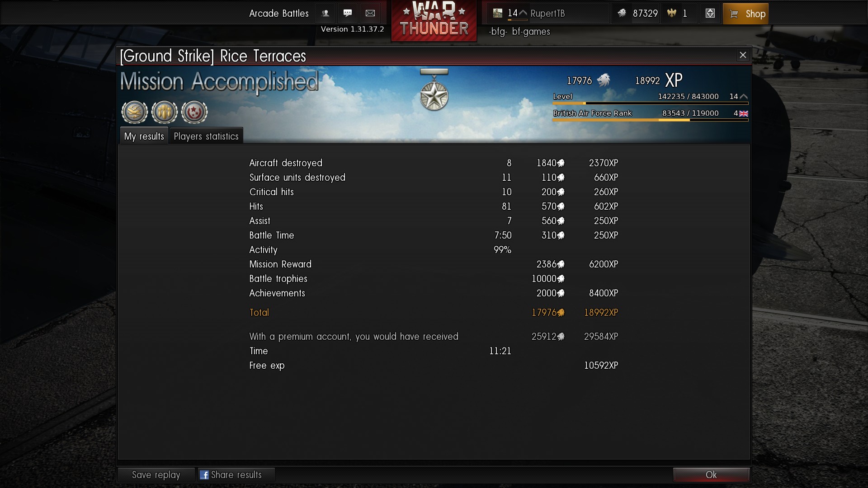
Task: Open the RupertTB player profile
Action: pyautogui.click(x=548, y=14)
